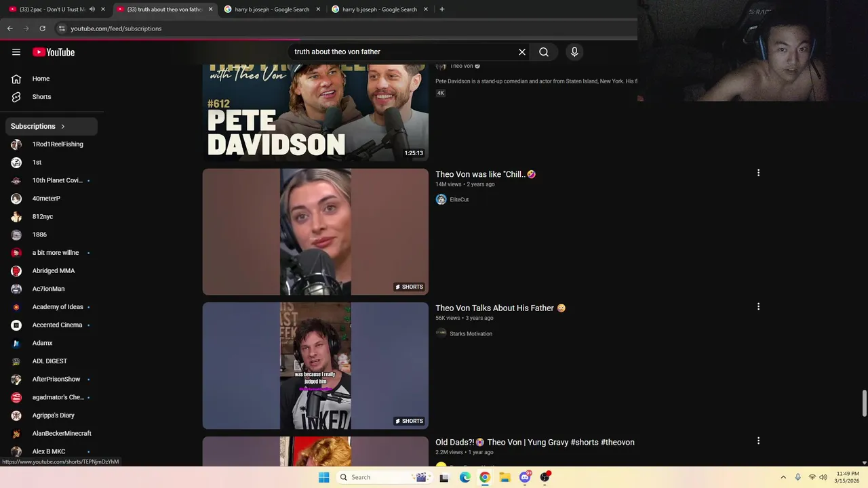The width and height of the screenshot is (868, 488).
Task: Open more options for Talks About His Father video
Action: [758, 306]
